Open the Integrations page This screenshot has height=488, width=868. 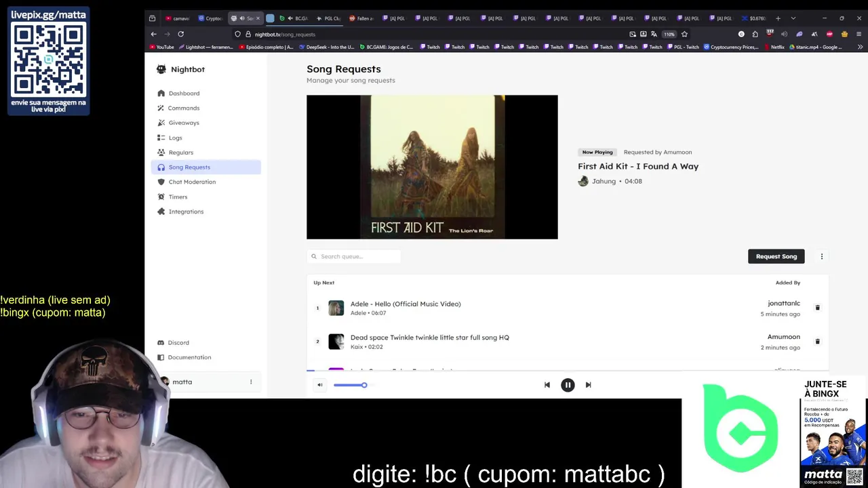205,211
